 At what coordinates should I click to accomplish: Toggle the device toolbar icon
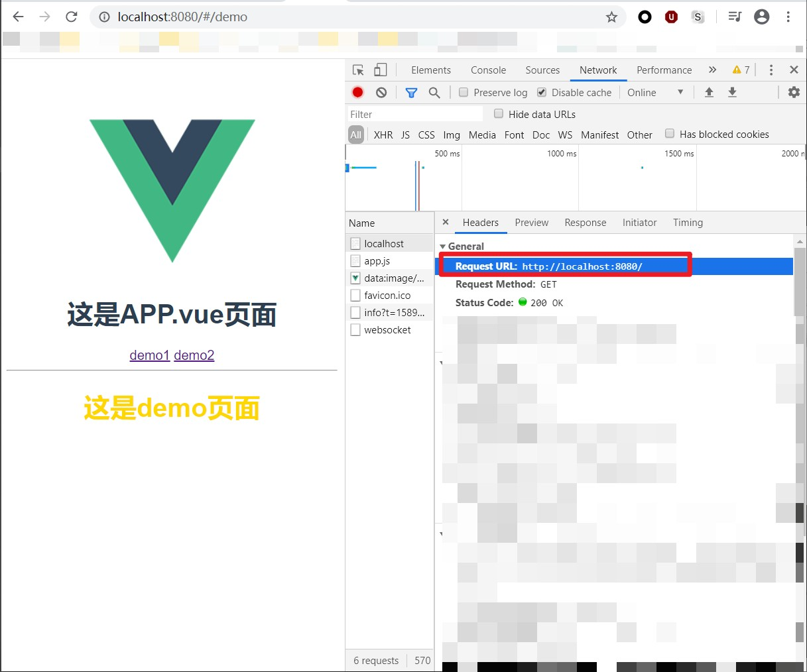[x=380, y=70]
